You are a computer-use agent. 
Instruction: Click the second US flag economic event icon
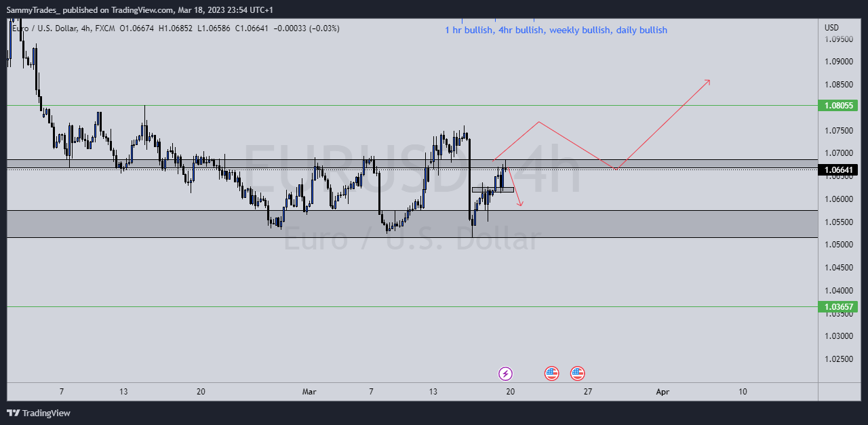tap(577, 373)
